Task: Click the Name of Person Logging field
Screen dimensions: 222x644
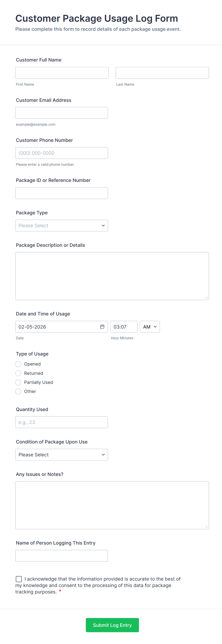Action: (62, 556)
